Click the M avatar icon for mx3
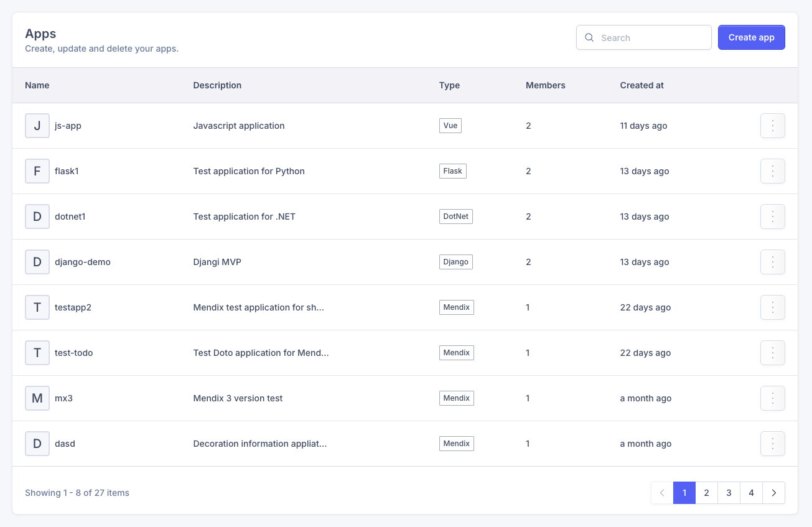The width and height of the screenshot is (812, 527). click(37, 398)
